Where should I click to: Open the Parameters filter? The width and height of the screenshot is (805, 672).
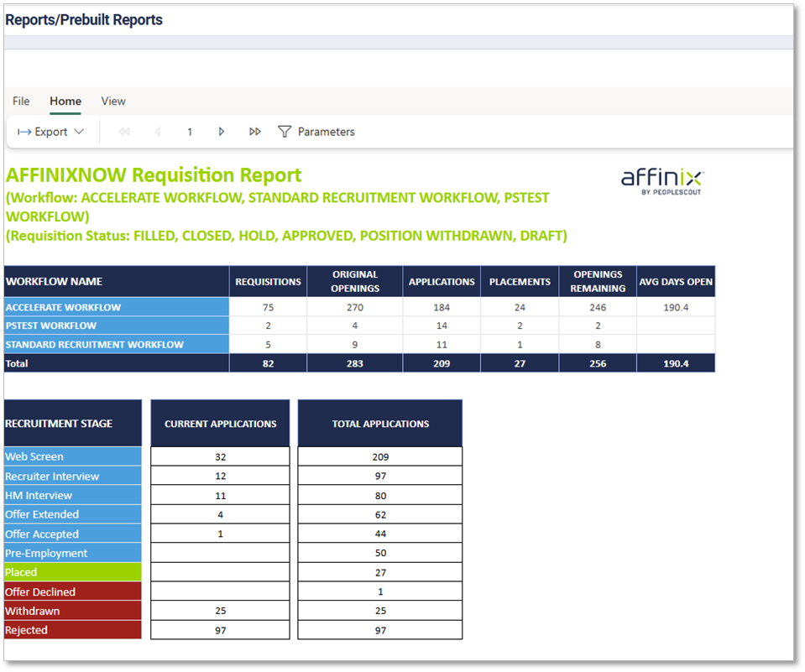[316, 132]
